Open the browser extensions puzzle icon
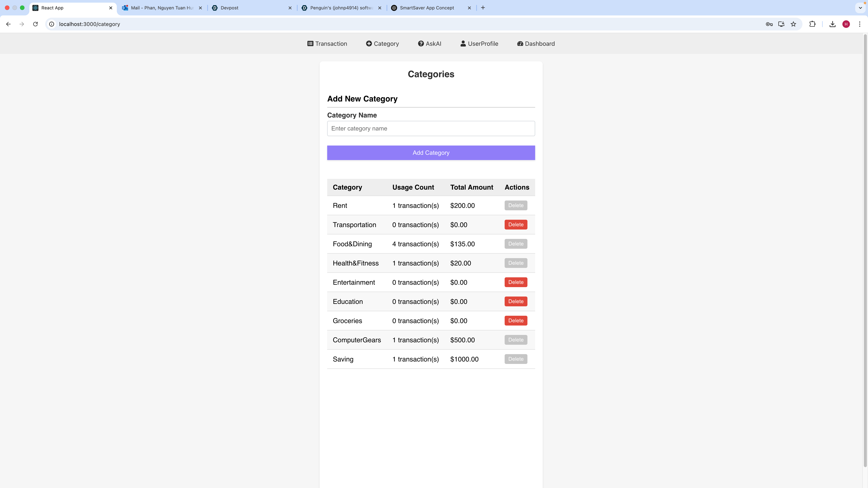 point(812,24)
